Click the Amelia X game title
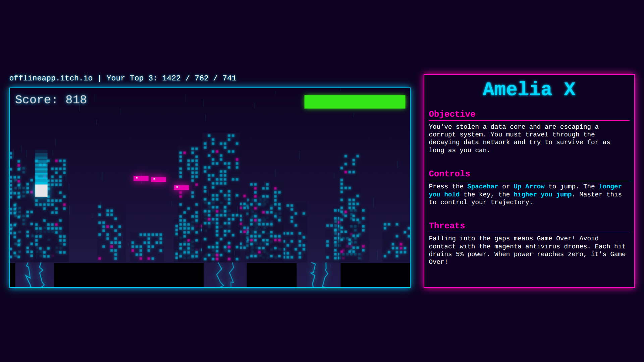Viewport: 644px width, 362px height. pyautogui.click(x=529, y=89)
